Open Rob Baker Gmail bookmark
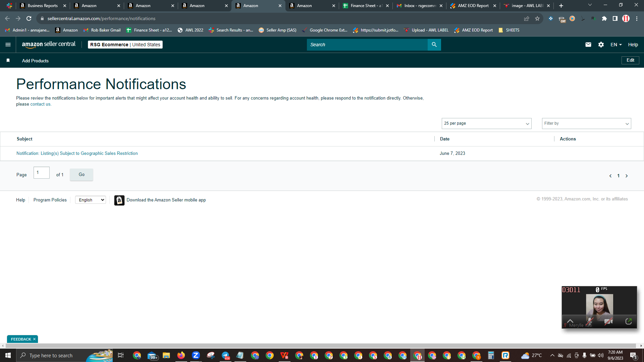Image resolution: width=644 pixels, height=362 pixels. point(102,30)
